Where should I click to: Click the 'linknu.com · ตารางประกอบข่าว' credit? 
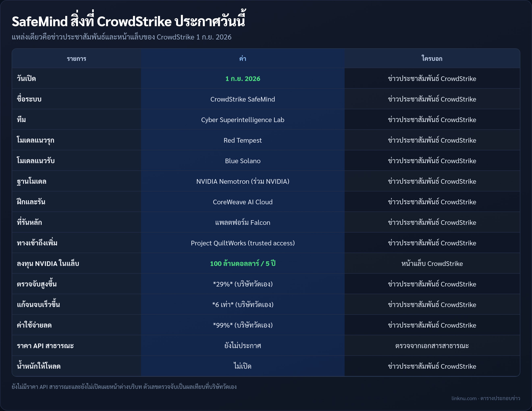click(x=486, y=398)
